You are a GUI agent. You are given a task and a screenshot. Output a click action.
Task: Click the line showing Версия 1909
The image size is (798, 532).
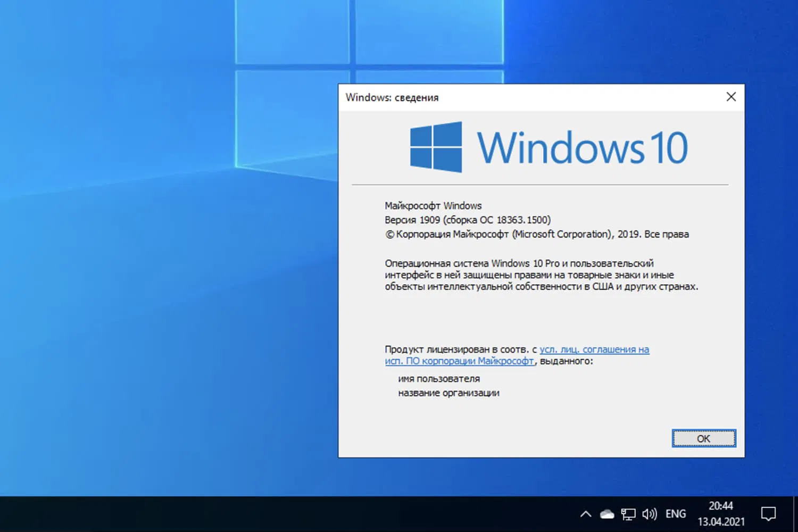click(467, 219)
